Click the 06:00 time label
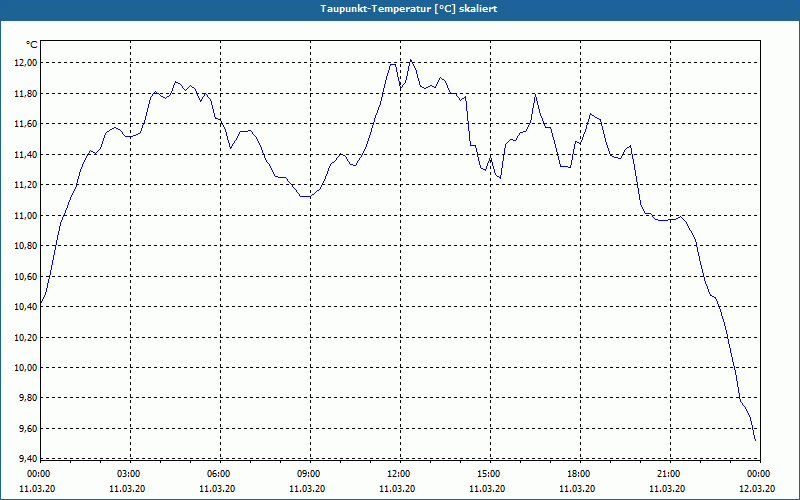800x500 pixels. click(220, 474)
